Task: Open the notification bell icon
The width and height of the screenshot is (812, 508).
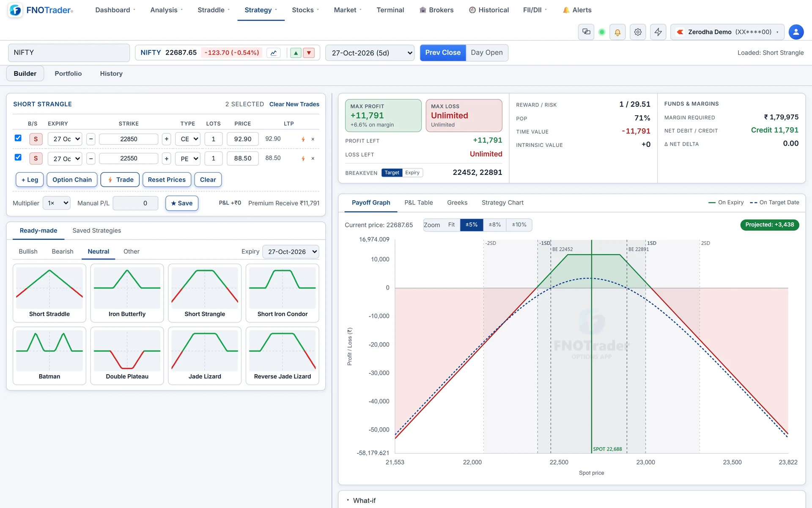Action: pyautogui.click(x=617, y=32)
